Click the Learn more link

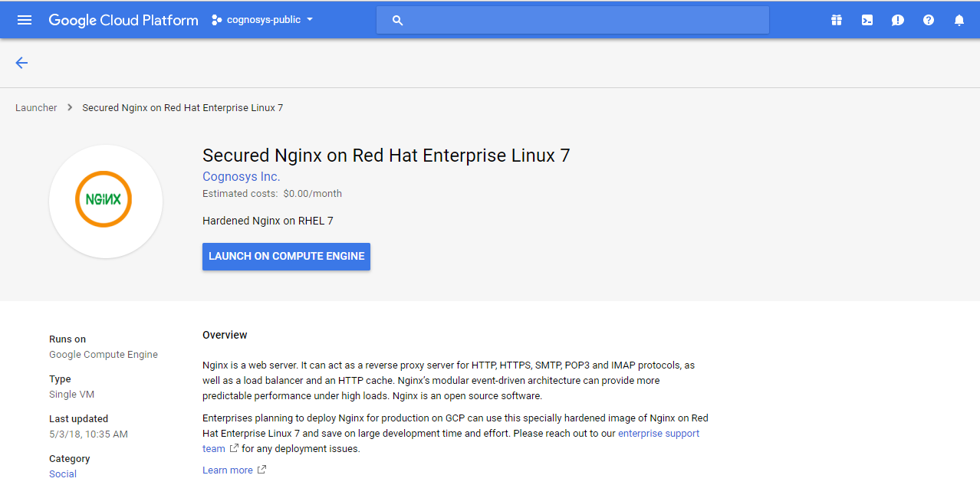(227, 470)
